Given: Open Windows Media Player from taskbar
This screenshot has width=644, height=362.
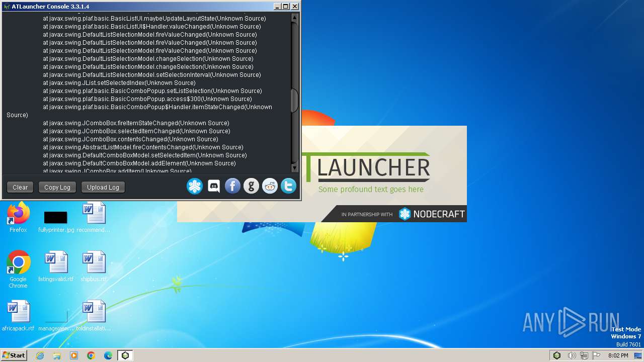Looking at the screenshot, I should pyautogui.click(x=74, y=355).
